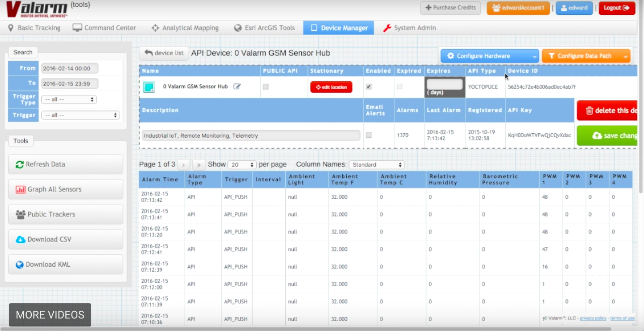Toggle the Enabled checkbox
The width and height of the screenshot is (644, 331).
[x=369, y=87]
